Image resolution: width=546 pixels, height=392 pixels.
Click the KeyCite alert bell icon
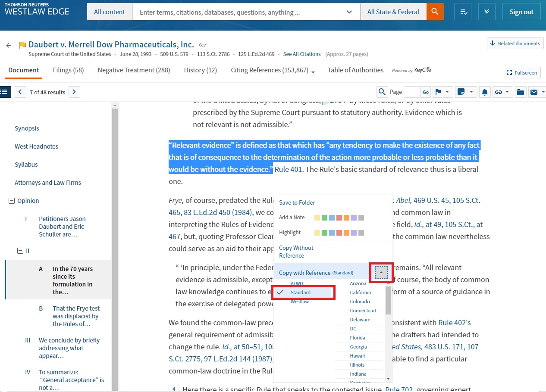tap(485, 92)
